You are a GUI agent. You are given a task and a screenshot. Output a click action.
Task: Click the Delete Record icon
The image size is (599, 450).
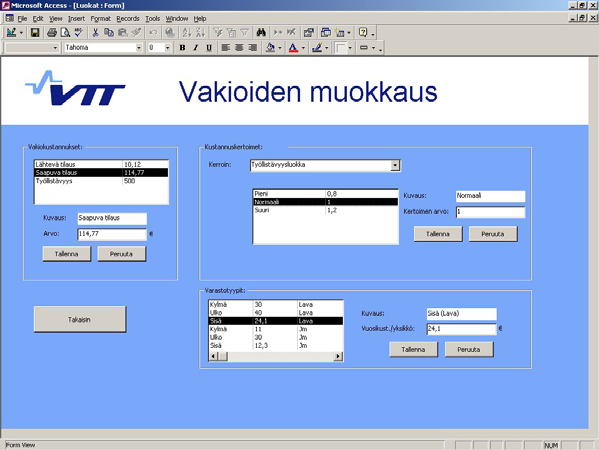point(291,32)
